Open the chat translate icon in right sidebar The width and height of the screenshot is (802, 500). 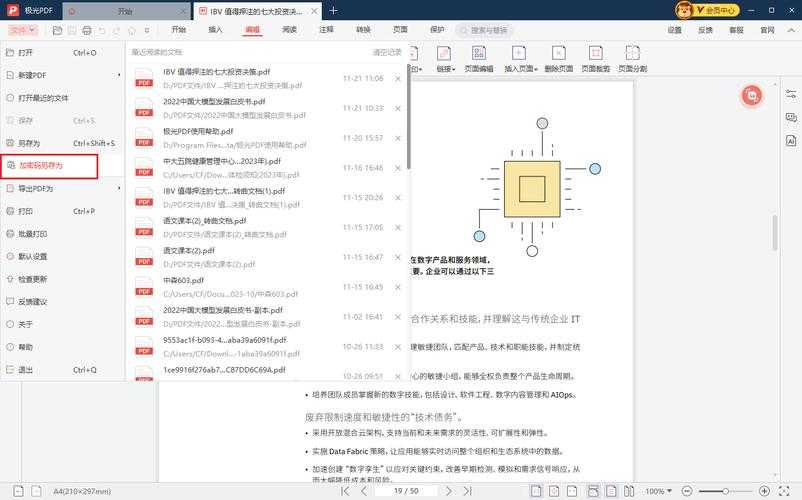(x=791, y=118)
